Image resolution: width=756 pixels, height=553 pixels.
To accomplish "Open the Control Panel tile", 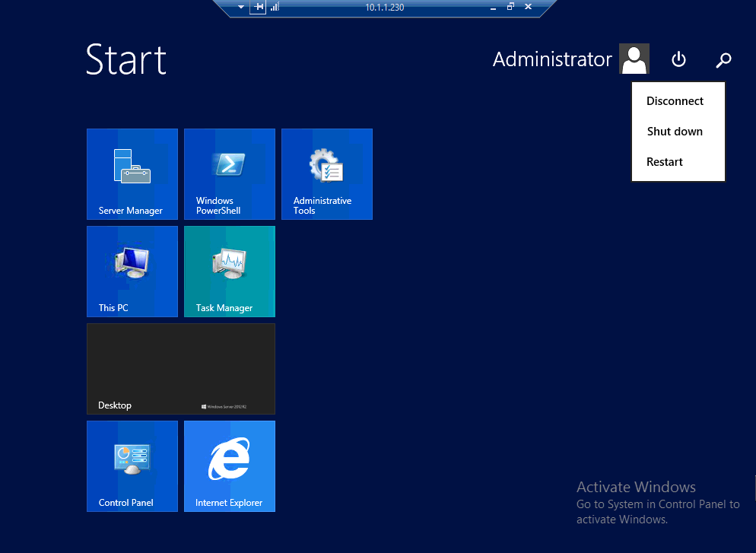I will (x=132, y=466).
